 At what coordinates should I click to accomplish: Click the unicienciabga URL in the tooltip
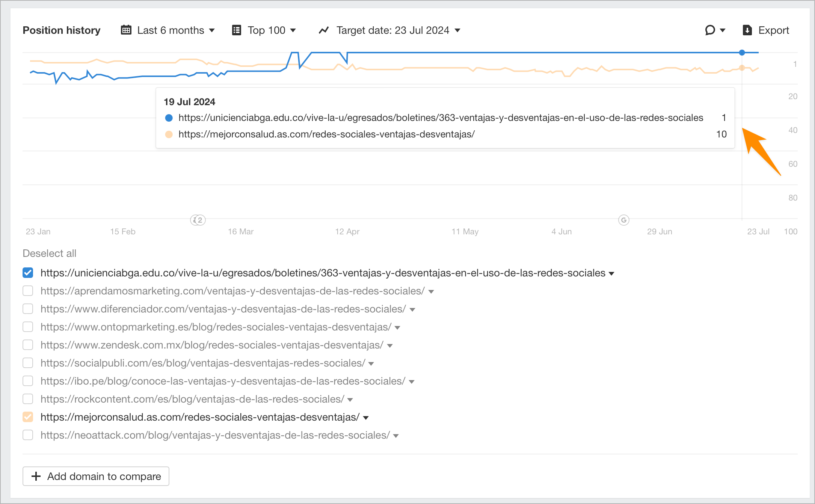tap(441, 118)
